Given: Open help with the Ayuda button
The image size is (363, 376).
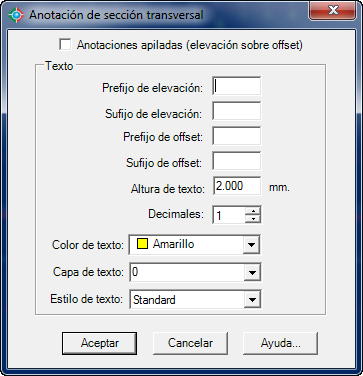Looking at the screenshot, I should click(281, 343).
